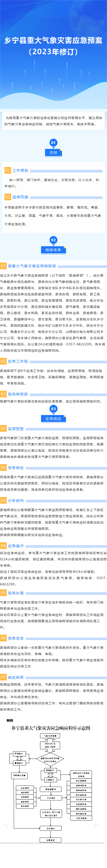Click the 县重大气象灾害应急指挥部 heading
The height and width of the screenshot is (868, 107).
32,266
